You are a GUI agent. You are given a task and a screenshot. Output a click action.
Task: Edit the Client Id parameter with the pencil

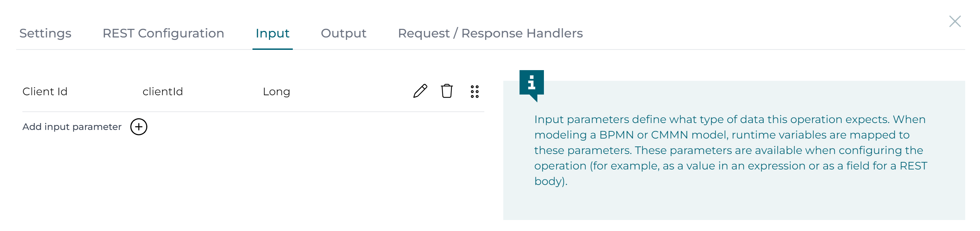[x=420, y=91]
